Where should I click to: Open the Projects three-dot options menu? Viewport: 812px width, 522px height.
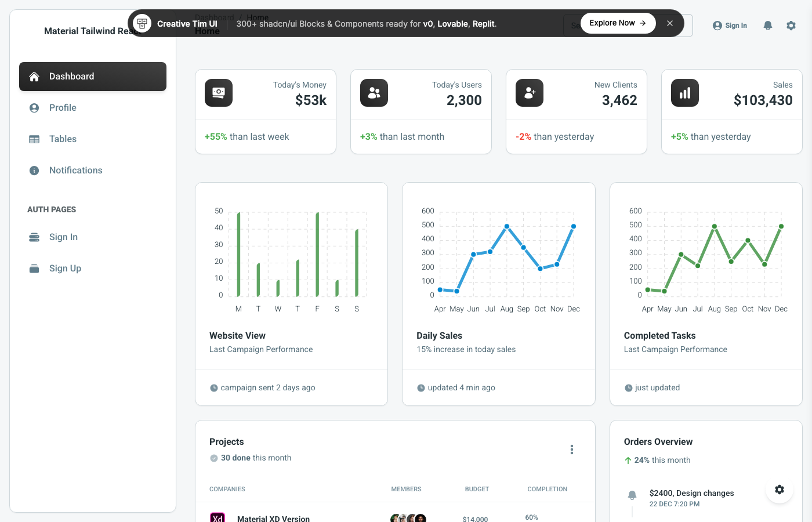[x=572, y=449]
